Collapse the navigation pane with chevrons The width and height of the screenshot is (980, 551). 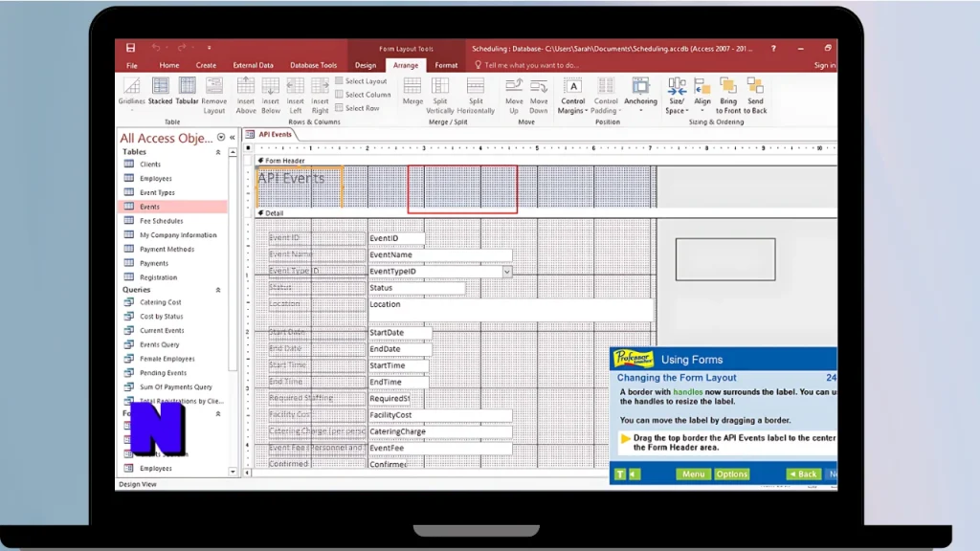pos(233,138)
